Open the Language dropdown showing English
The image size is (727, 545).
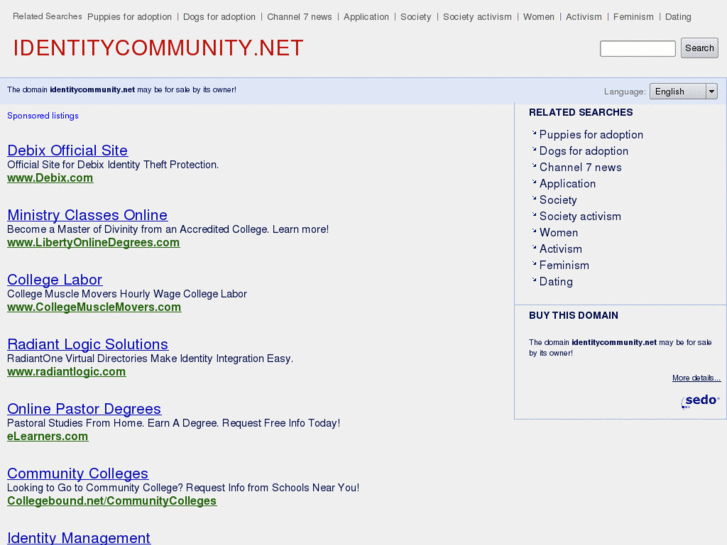(683, 91)
